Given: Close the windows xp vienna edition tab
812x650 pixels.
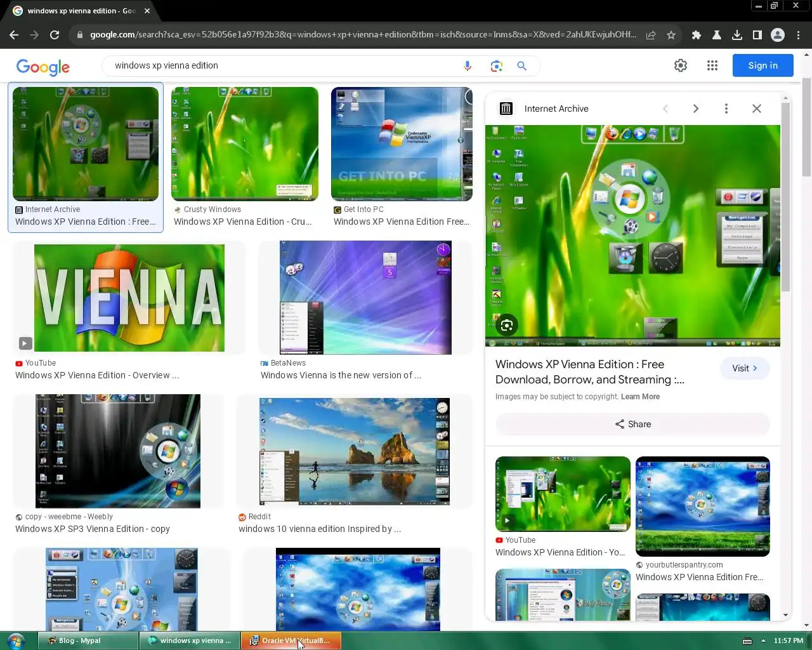Looking at the screenshot, I should 147,11.
